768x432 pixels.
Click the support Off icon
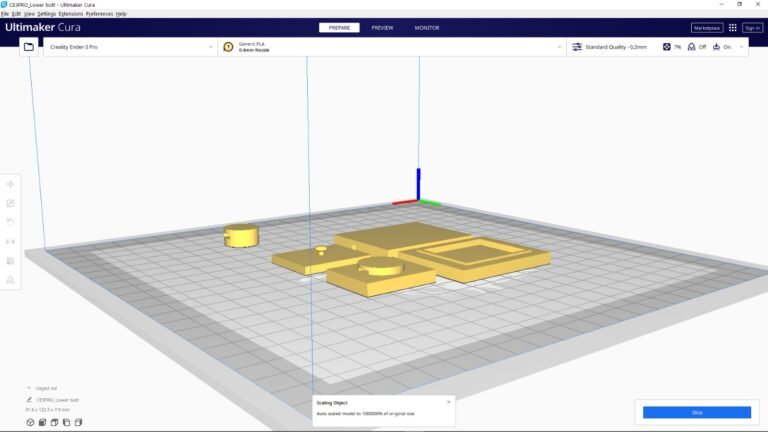click(692, 47)
